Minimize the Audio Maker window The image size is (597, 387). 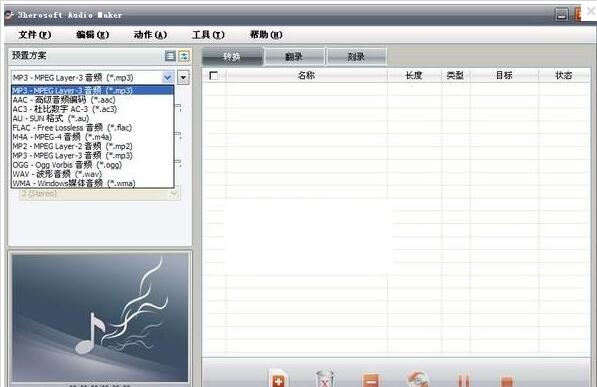tap(561, 15)
